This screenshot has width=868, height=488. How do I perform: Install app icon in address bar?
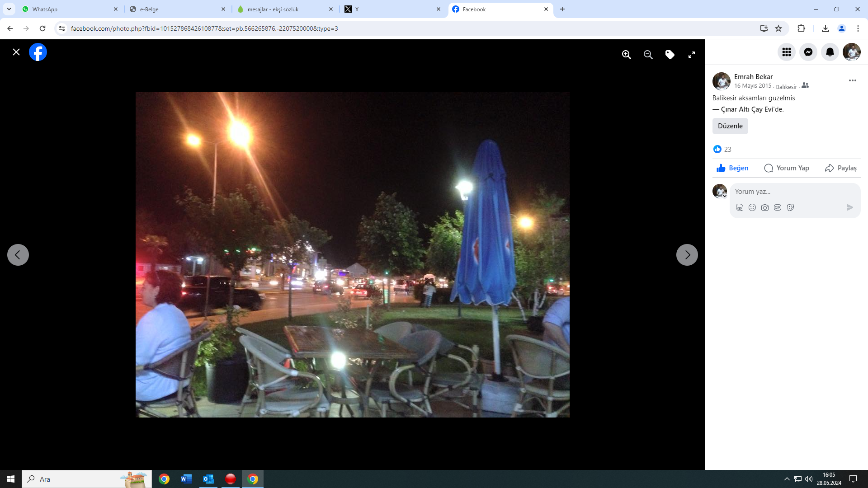coord(764,28)
